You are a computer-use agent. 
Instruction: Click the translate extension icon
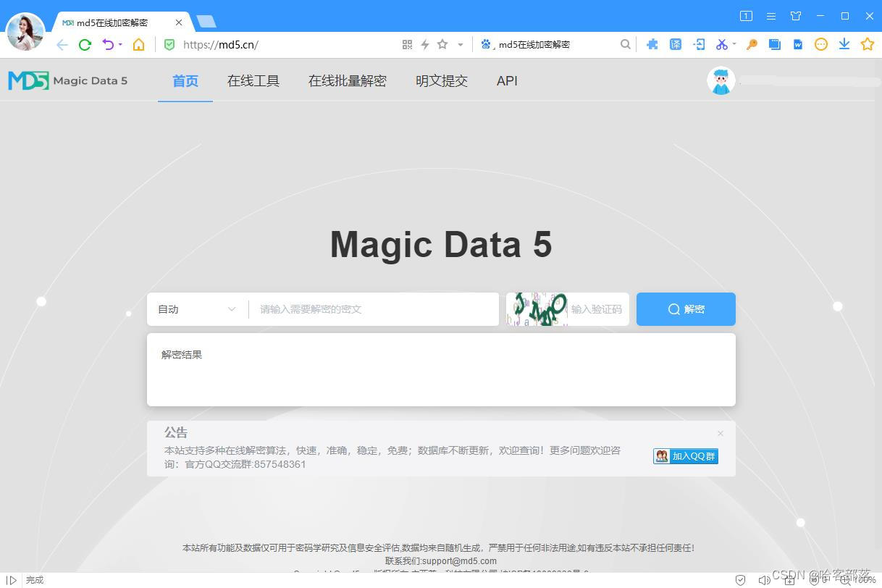point(676,45)
